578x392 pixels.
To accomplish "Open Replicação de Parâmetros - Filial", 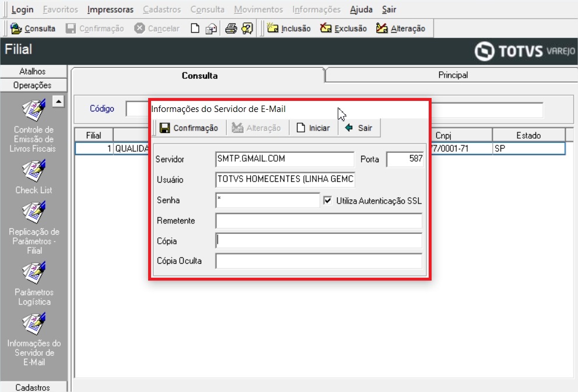I will [x=34, y=228].
